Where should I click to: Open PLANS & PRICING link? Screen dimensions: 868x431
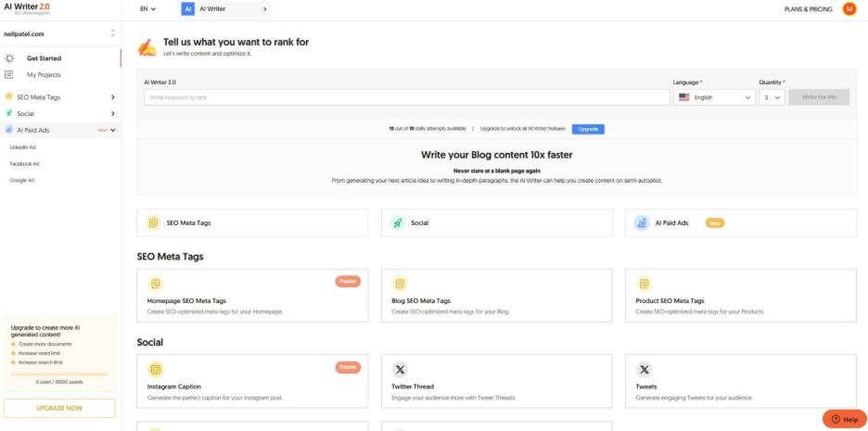tap(809, 9)
